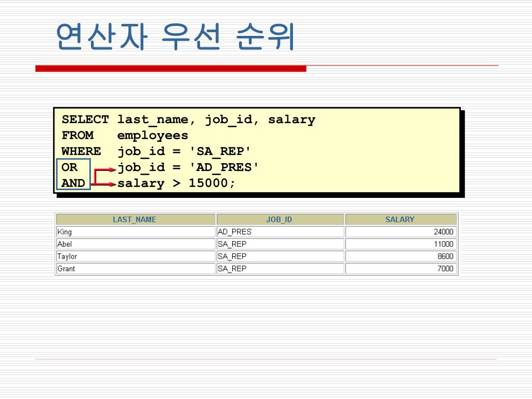
Task: Select the Abel cell in the table
Action: pos(136,244)
